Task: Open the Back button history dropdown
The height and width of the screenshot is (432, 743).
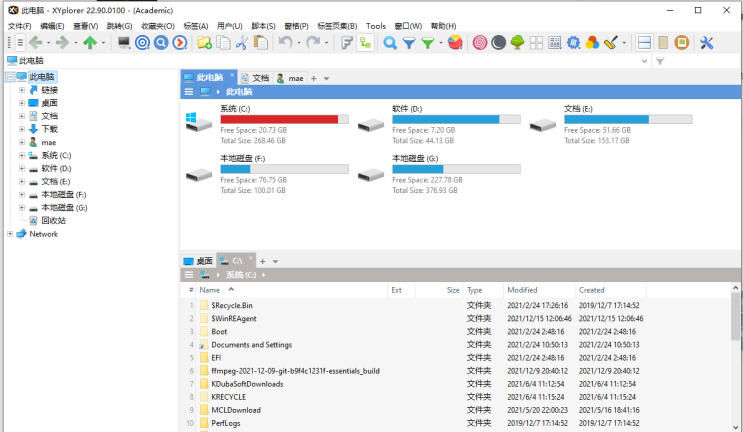Action: click(48, 43)
